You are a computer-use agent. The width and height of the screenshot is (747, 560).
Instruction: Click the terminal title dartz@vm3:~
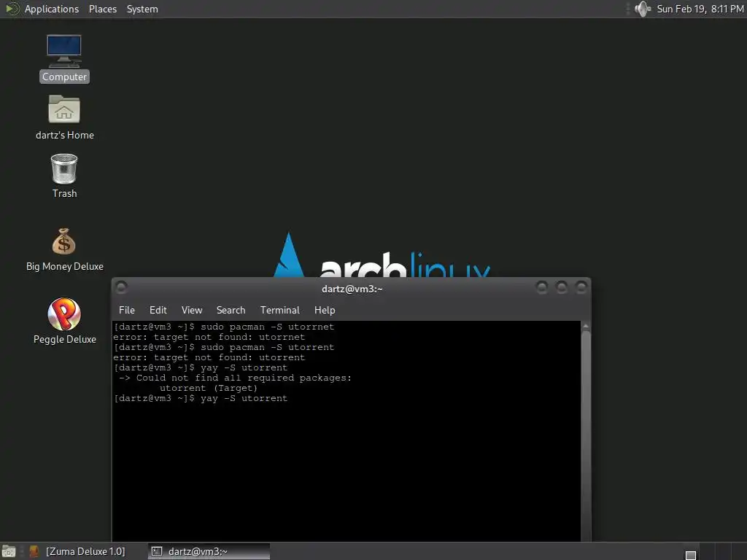[352, 289]
